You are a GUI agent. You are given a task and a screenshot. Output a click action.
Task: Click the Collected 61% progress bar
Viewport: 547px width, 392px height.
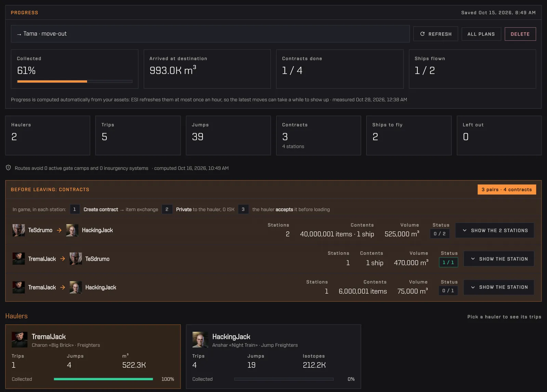(x=75, y=81)
